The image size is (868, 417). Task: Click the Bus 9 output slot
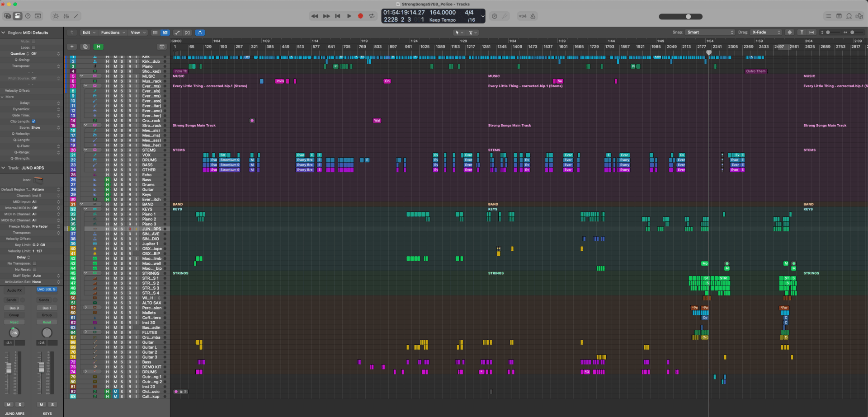click(x=14, y=308)
